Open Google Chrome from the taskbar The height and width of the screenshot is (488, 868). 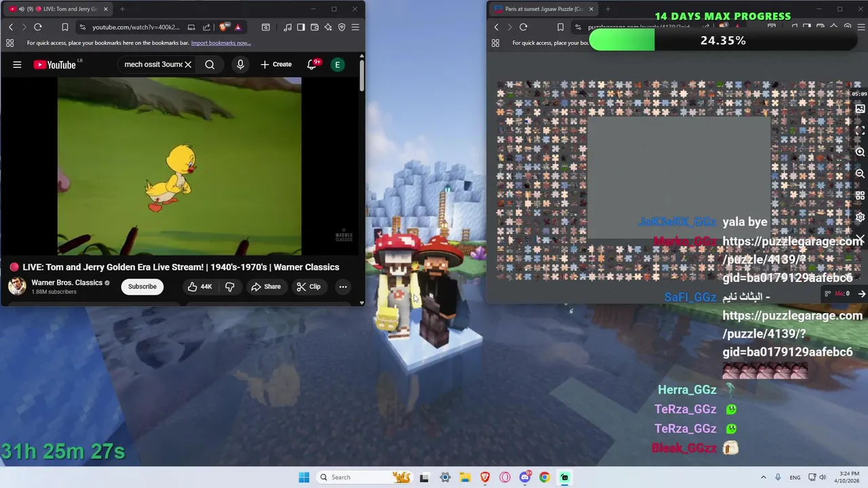pyautogui.click(x=545, y=477)
